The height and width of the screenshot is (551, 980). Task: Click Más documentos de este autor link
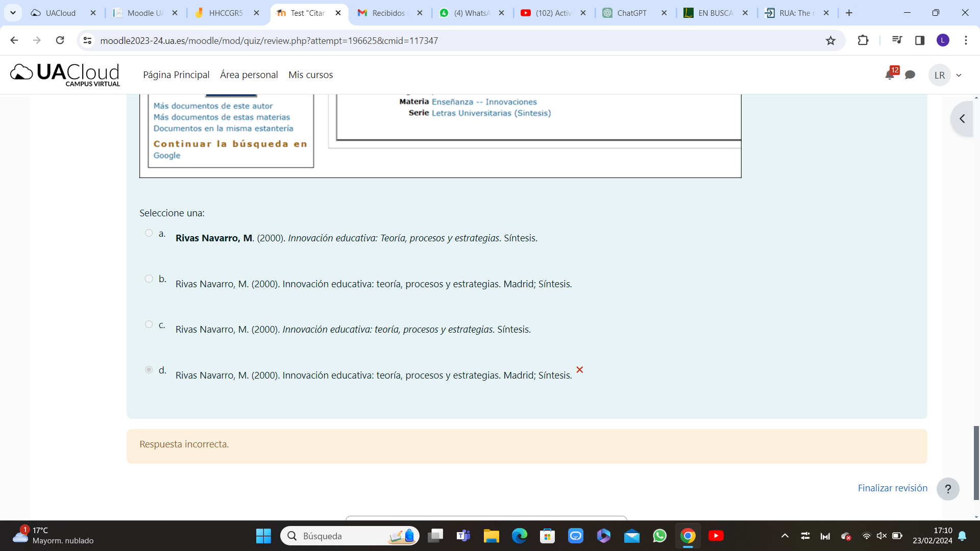coord(213,106)
